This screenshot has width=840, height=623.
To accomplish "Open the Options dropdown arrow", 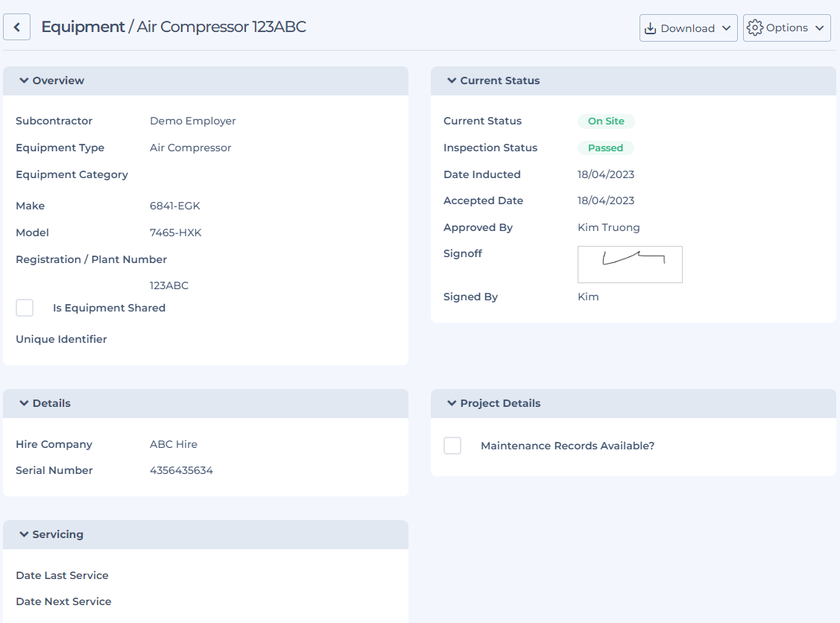I will [x=819, y=28].
